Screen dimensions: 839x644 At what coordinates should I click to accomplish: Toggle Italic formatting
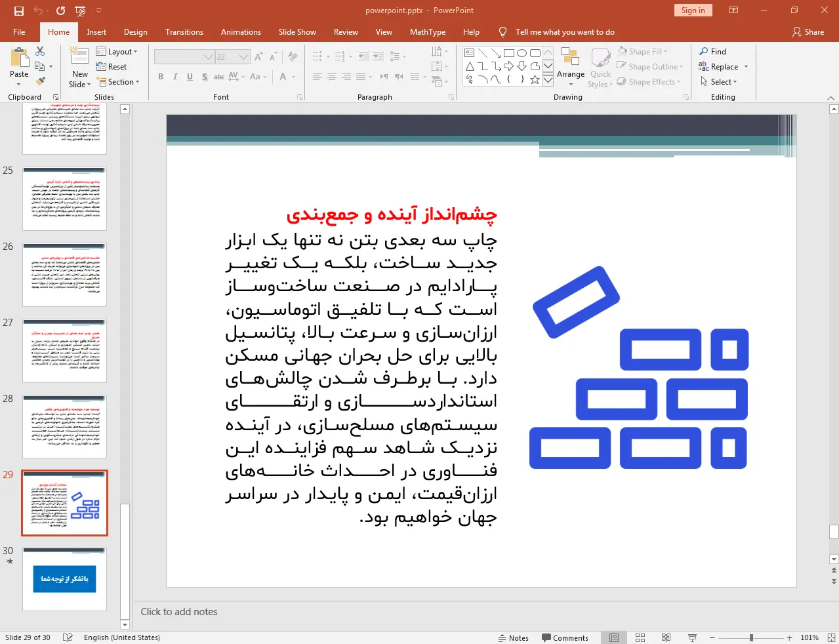[175, 77]
